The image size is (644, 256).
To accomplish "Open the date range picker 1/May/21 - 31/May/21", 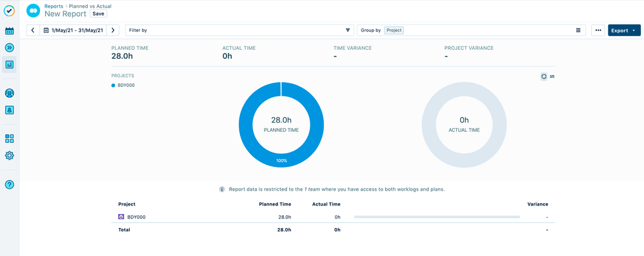I will click(x=73, y=30).
